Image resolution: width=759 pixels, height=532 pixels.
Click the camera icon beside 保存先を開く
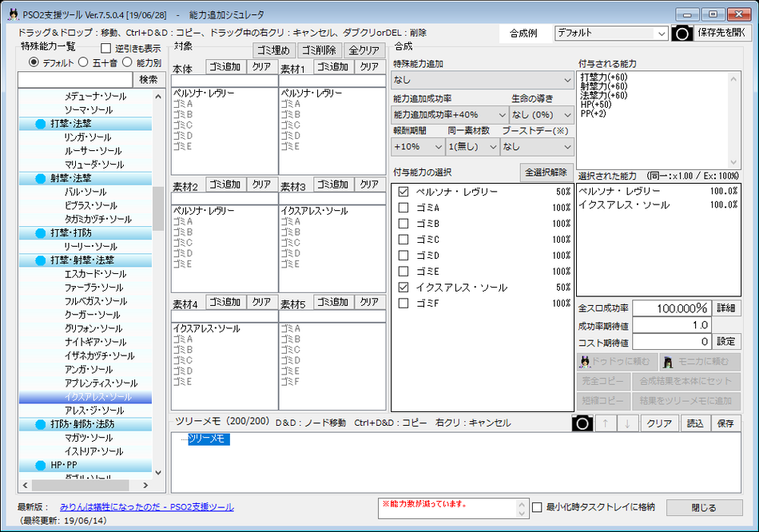pos(682,34)
